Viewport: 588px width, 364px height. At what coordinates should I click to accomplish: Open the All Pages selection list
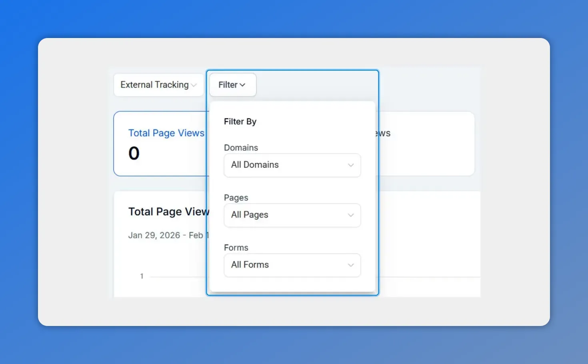pos(292,215)
